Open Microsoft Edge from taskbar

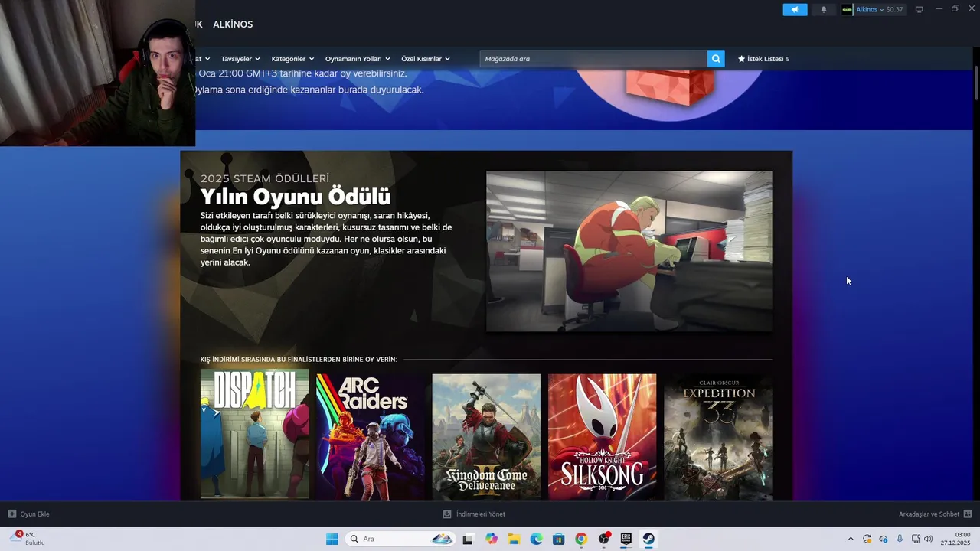536,539
